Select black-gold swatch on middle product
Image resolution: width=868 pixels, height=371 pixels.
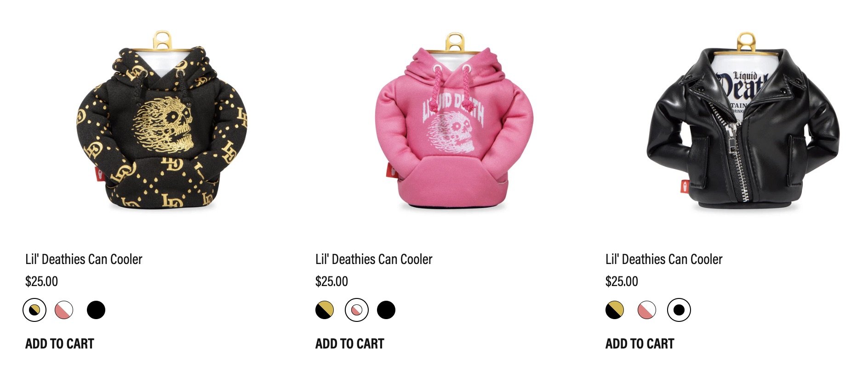pyautogui.click(x=325, y=310)
